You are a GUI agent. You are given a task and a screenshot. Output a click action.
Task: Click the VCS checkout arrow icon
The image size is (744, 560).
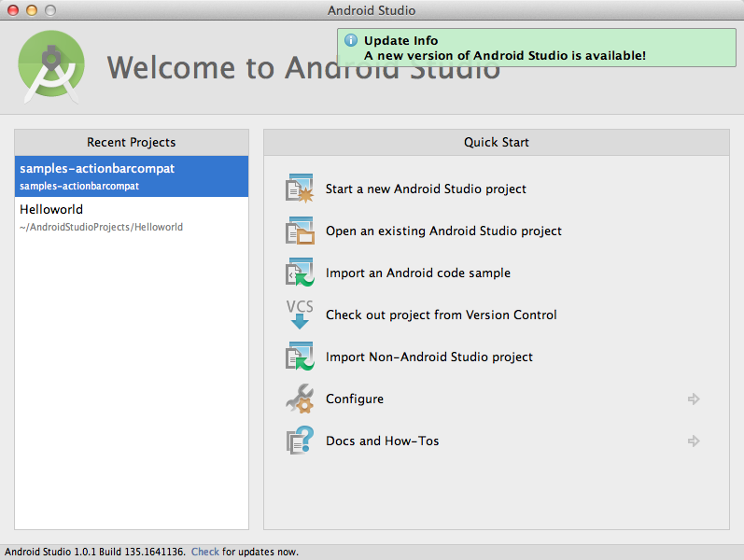pyautogui.click(x=300, y=315)
